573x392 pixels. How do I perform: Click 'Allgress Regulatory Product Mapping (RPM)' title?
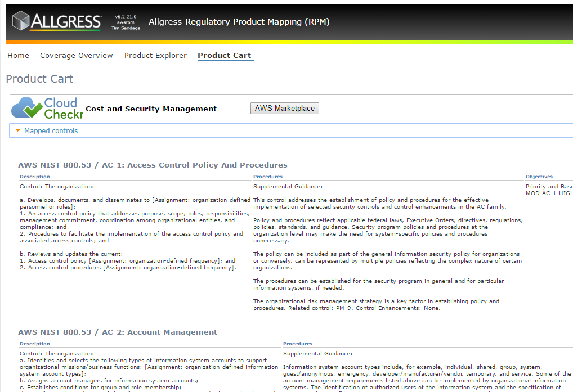tap(239, 22)
